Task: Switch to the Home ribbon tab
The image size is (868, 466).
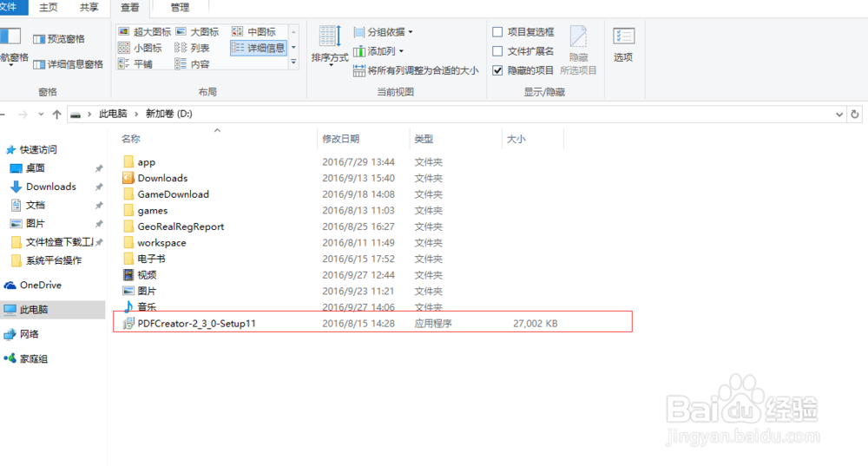Action: click(49, 7)
